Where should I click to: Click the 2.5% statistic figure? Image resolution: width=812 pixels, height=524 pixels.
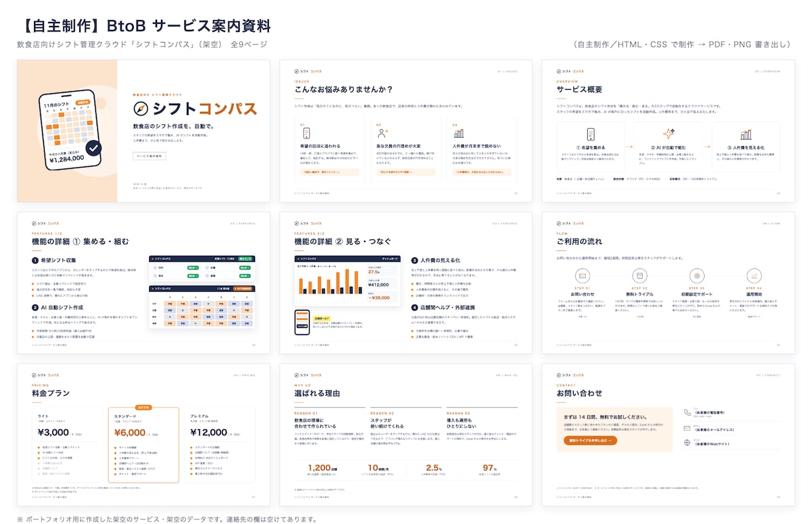433,467
